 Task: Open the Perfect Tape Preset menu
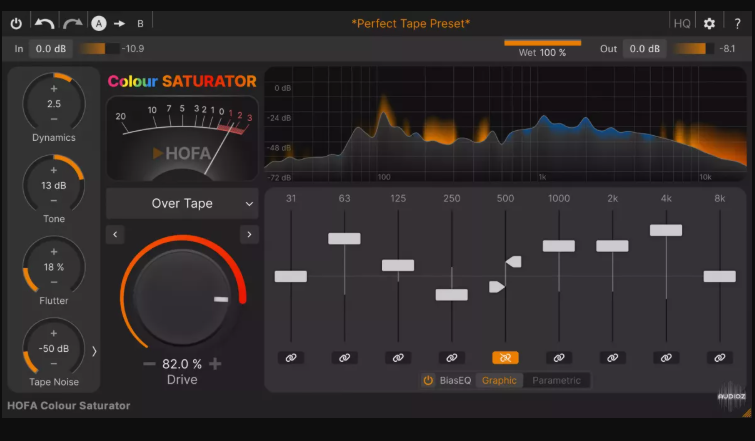tap(410, 24)
